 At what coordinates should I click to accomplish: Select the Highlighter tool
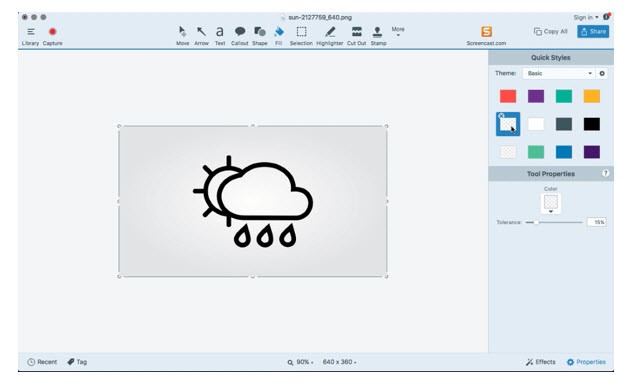click(330, 35)
